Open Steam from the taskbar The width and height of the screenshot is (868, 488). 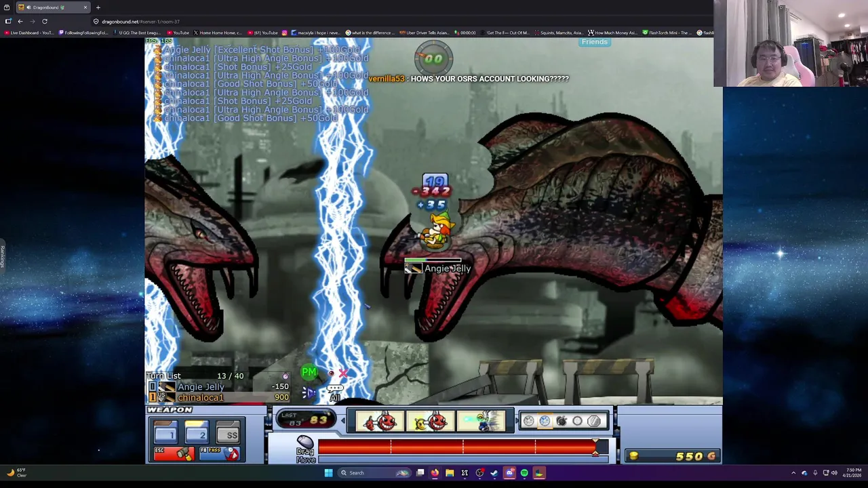[x=494, y=472]
